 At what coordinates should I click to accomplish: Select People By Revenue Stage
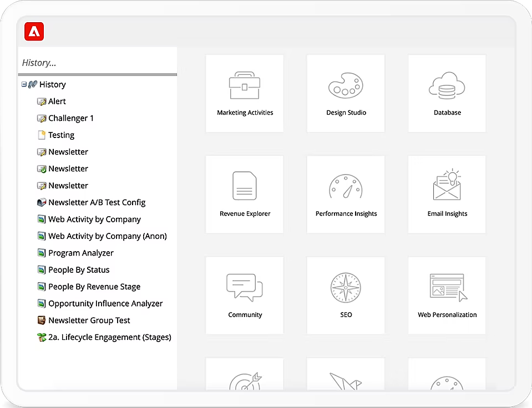pos(94,287)
